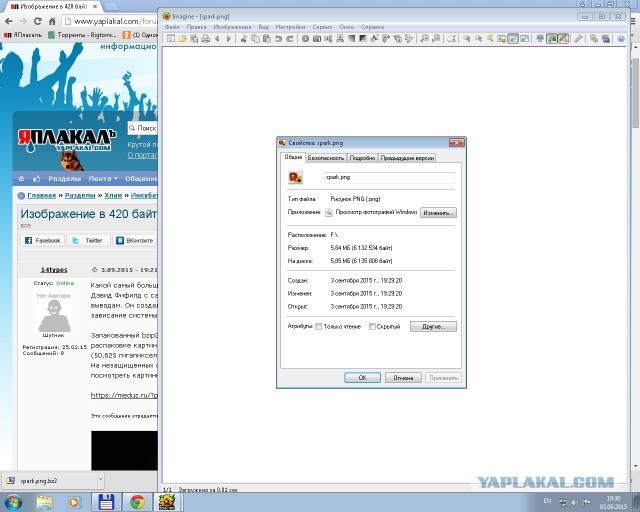Click the Facebook share button

point(42,240)
